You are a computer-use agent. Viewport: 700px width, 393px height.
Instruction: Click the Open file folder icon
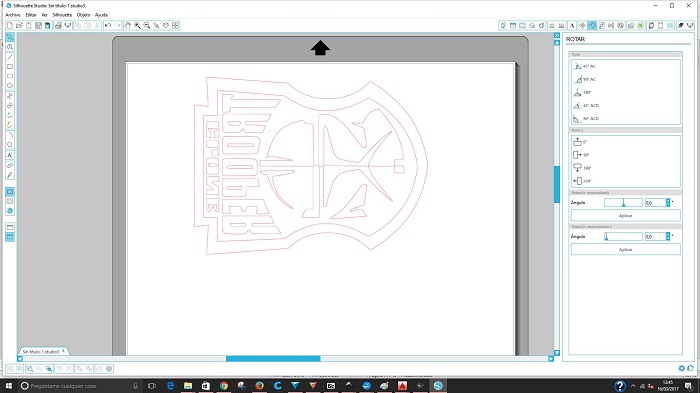[19, 25]
